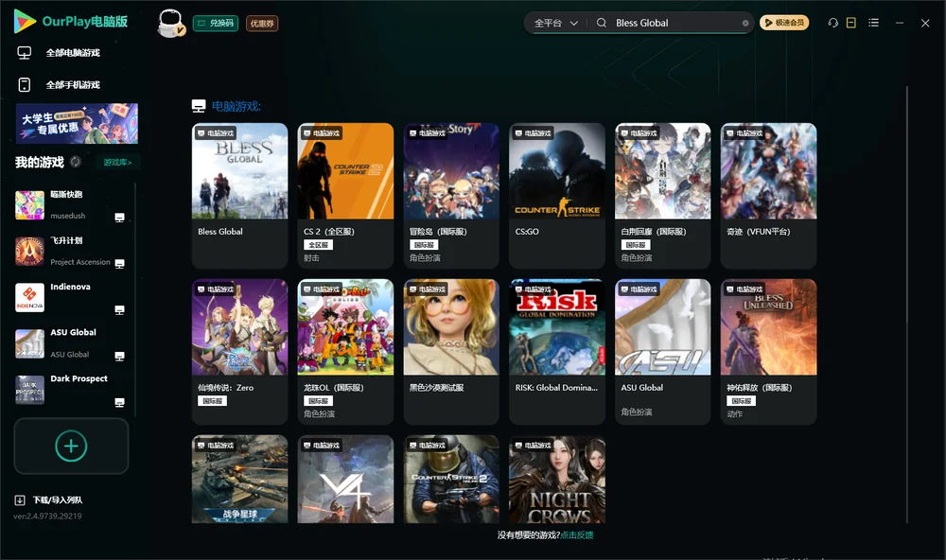Open the RISK: Global Domination card
This screenshot has height=560, width=946.
point(557,352)
